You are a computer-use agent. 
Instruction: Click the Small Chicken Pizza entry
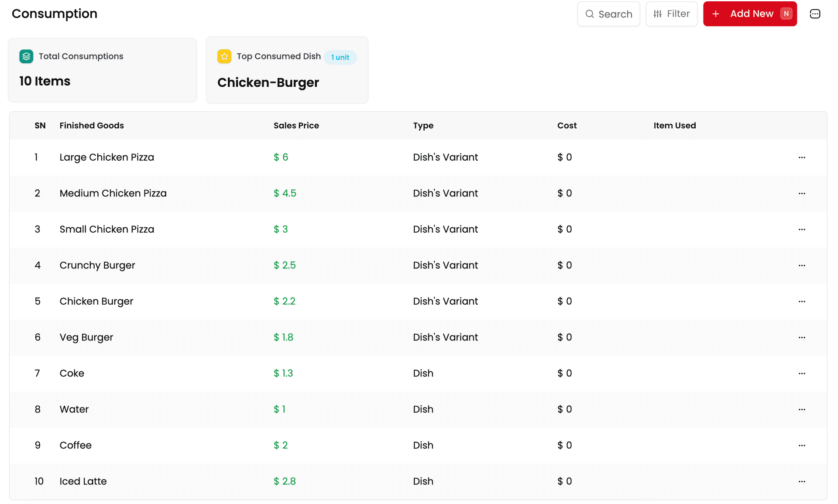(x=106, y=230)
